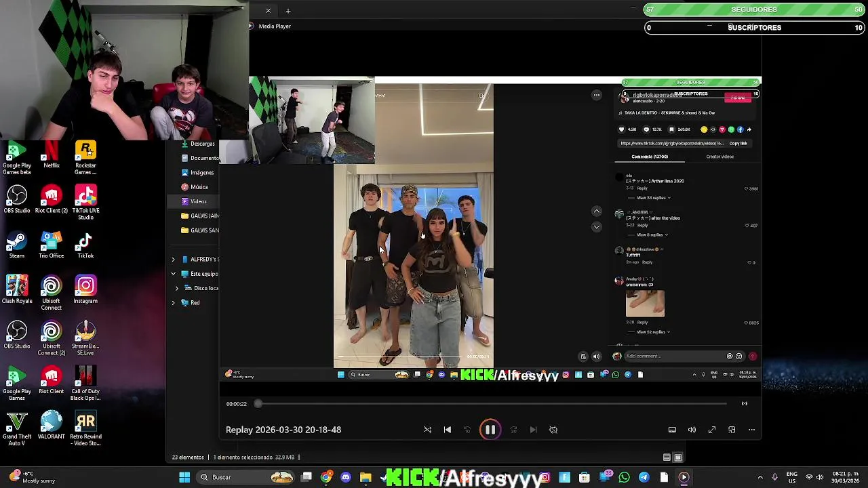Open Telegram from the taskbar
The height and width of the screenshot is (488, 868).
click(x=644, y=477)
